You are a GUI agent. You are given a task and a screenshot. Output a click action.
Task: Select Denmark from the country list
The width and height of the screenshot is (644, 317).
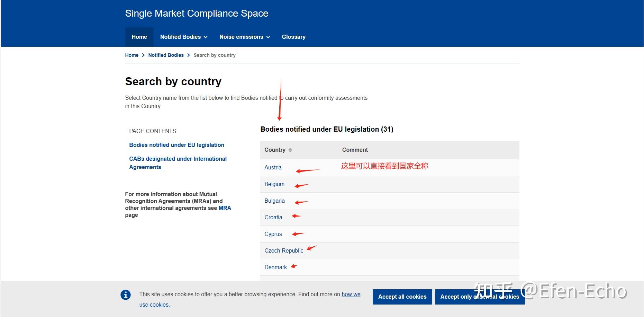(275, 267)
